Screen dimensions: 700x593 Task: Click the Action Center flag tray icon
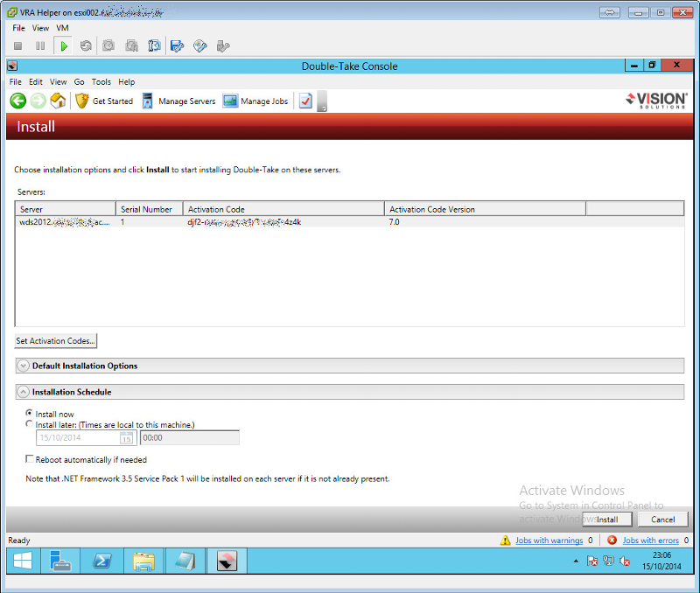click(x=592, y=561)
